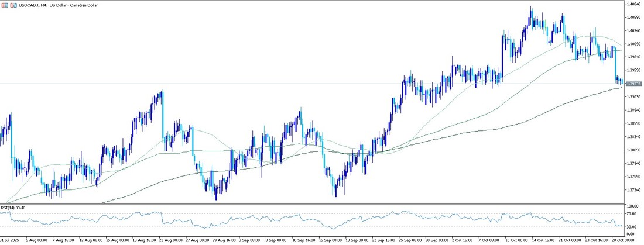Click the 22 Aug 08:00 time axis label
This screenshot has height=245, width=644.
click(x=170, y=240)
